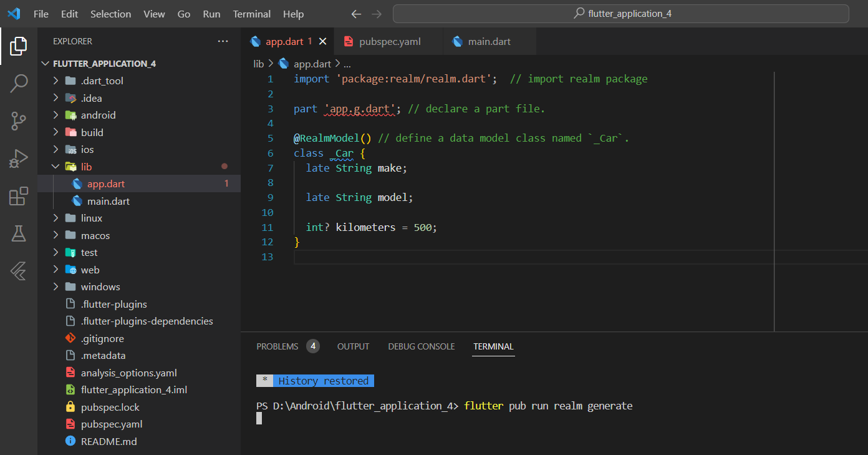
Task: Open the Extensions view
Action: [19, 196]
